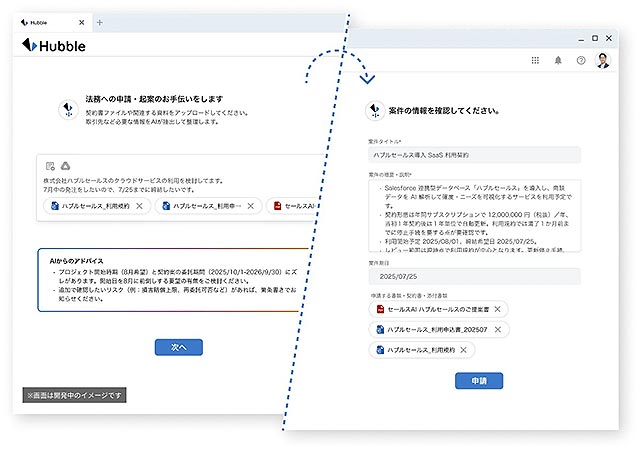The image size is (640, 451).
Task: Open notifications bell
Action: click(558, 60)
